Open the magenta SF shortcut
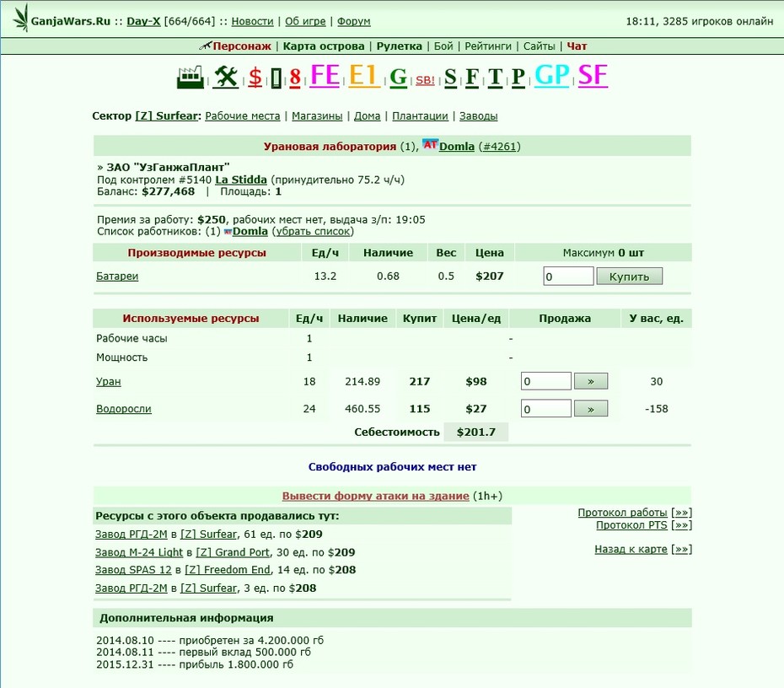 coord(593,76)
